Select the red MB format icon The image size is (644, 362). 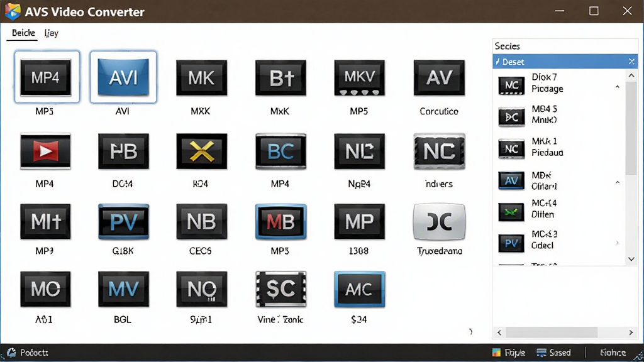[280, 222]
